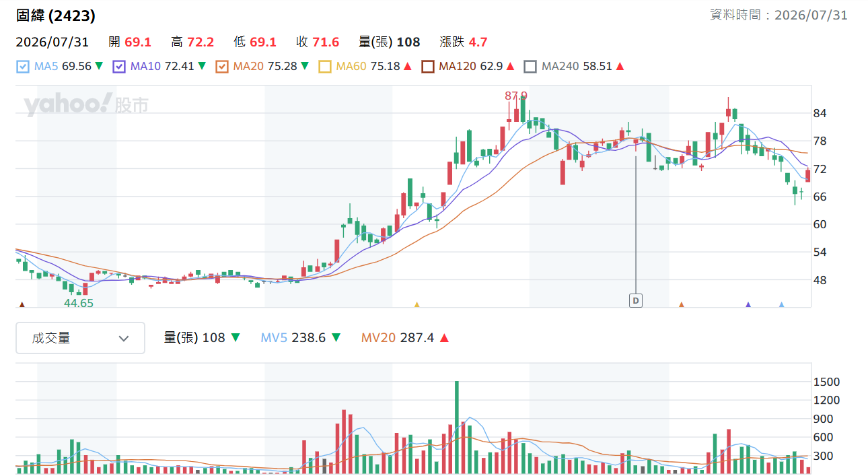The height and width of the screenshot is (476, 868).
Task: Click the light blue triangle marker on axis
Action: click(x=781, y=304)
